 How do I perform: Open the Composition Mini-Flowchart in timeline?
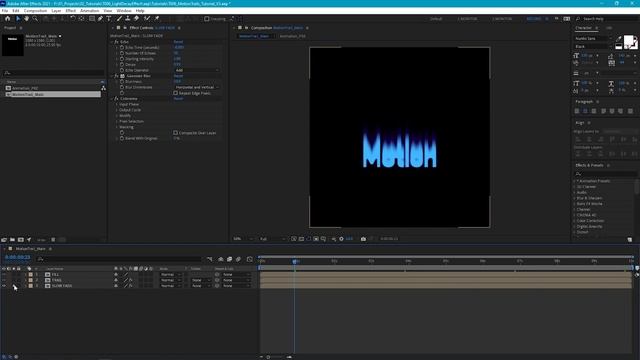point(209,259)
